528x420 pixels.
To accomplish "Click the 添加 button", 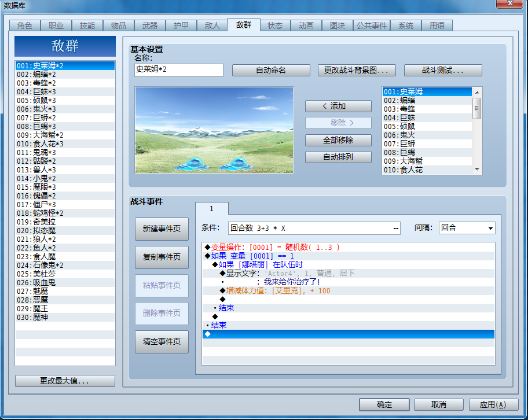I will point(338,106).
